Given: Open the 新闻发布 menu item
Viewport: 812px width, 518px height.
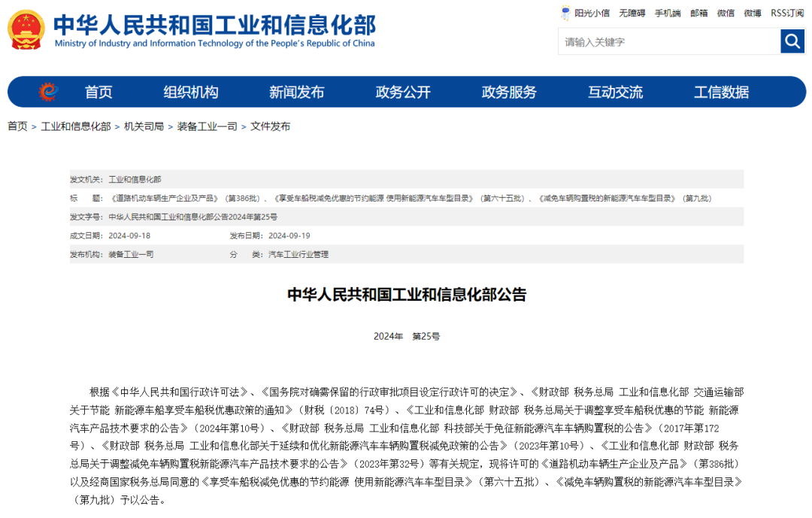Looking at the screenshot, I should [x=296, y=92].
